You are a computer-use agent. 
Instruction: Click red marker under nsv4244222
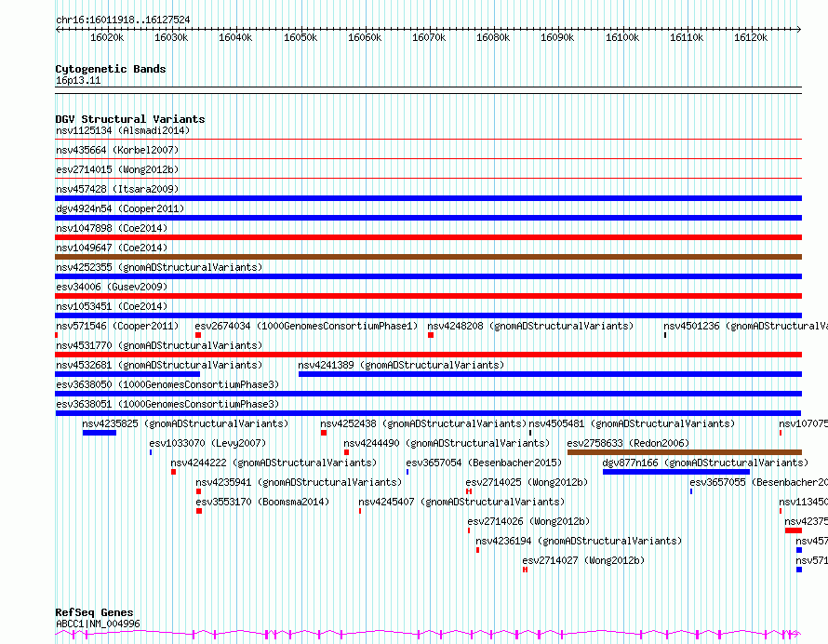(x=173, y=472)
